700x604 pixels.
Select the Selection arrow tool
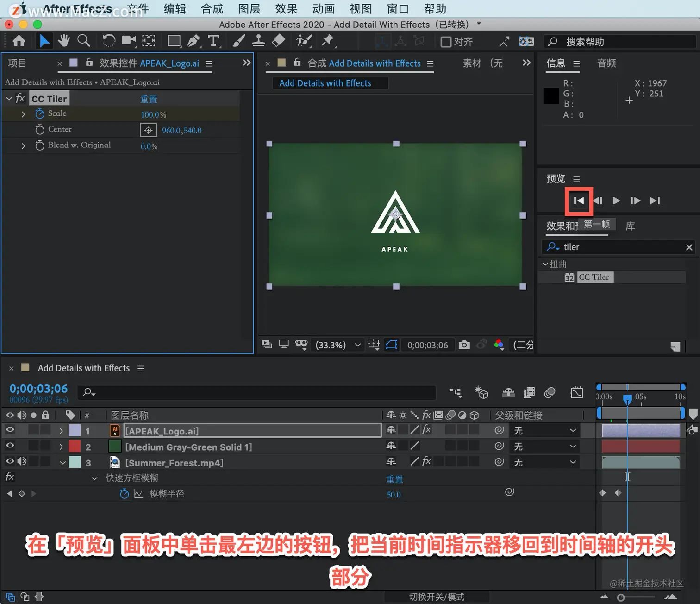44,41
